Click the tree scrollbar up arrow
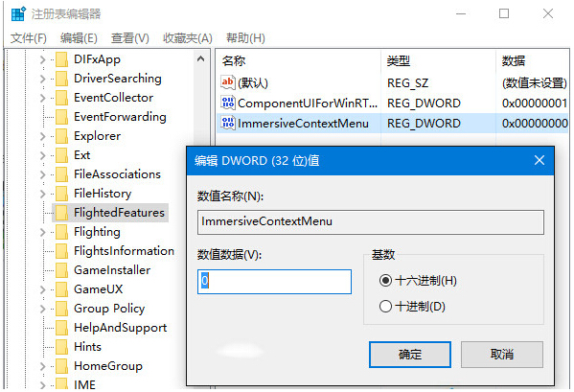 click(x=200, y=58)
